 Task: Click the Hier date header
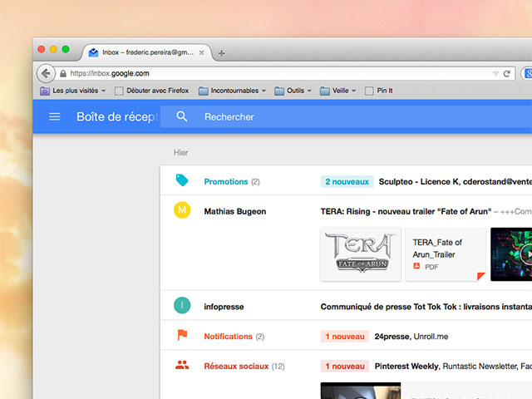coord(181,152)
